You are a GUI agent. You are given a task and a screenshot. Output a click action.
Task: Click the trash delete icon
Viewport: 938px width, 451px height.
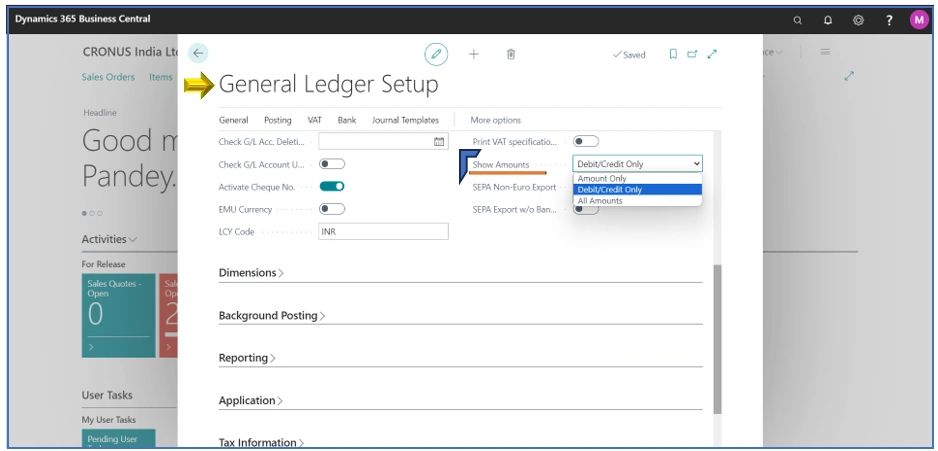[x=511, y=54]
